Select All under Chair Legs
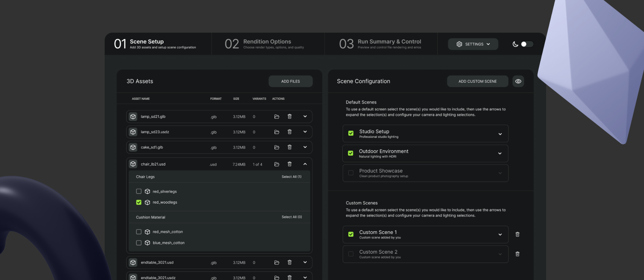The width and height of the screenshot is (644, 280). click(x=291, y=176)
